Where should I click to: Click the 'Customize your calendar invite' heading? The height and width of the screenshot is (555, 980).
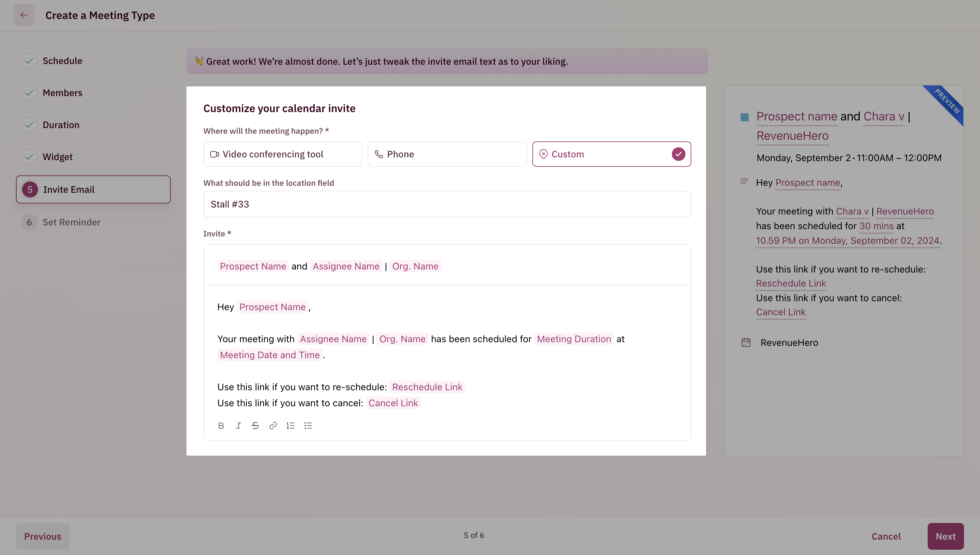pyautogui.click(x=279, y=109)
